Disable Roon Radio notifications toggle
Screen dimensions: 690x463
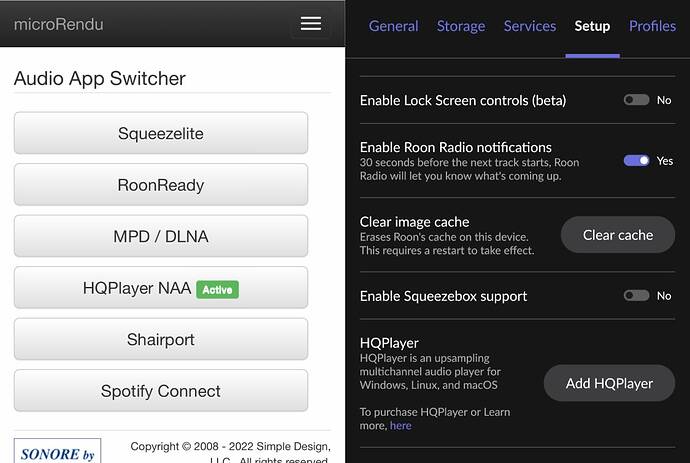[x=636, y=161]
